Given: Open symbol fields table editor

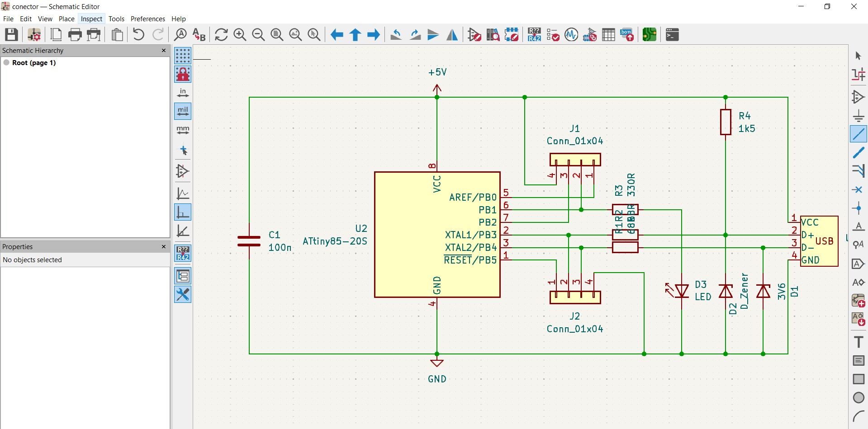Looking at the screenshot, I should 608,34.
